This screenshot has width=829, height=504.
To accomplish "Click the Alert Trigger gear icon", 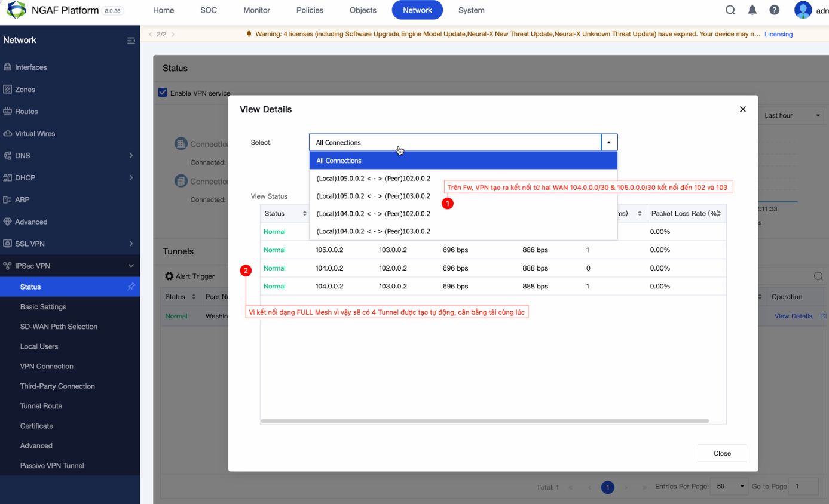I will click(169, 276).
